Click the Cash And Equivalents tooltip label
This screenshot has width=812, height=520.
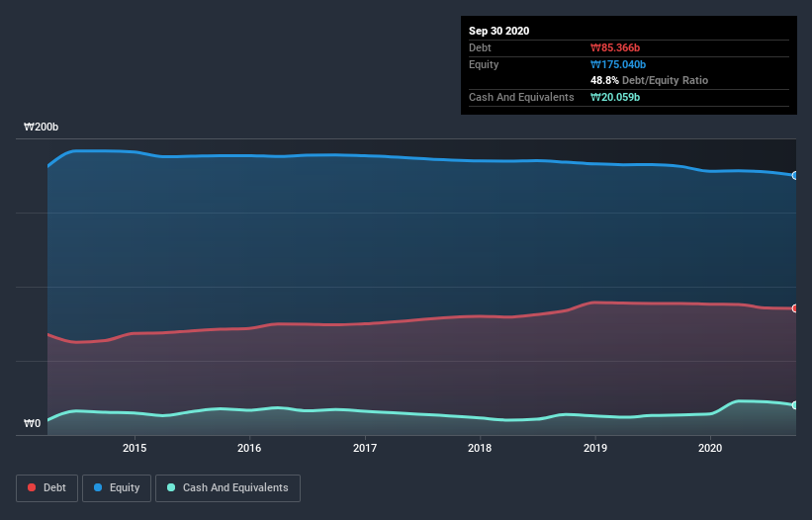click(x=521, y=97)
